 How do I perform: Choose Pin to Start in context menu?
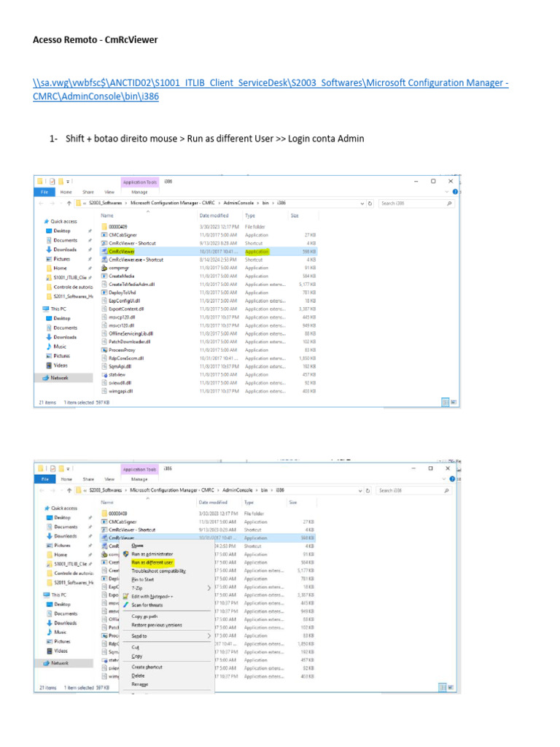(142, 579)
